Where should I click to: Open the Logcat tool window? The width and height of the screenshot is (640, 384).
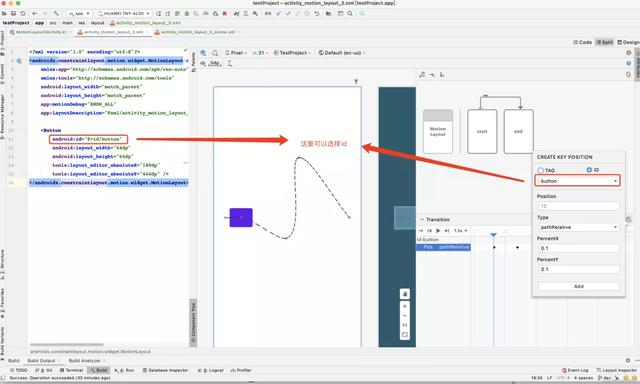coord(211,370)
